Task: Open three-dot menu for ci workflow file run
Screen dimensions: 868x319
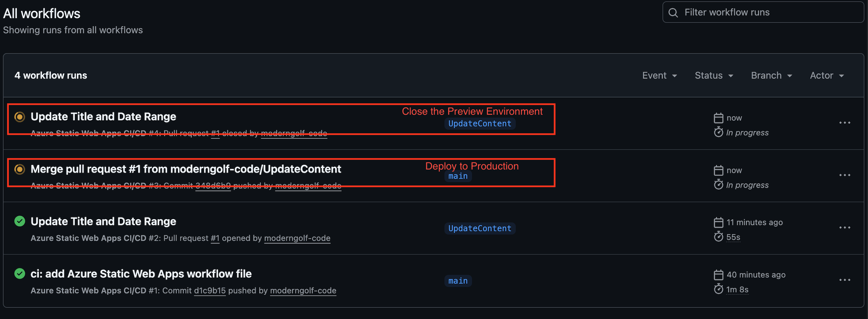Action: click(845, 280)
